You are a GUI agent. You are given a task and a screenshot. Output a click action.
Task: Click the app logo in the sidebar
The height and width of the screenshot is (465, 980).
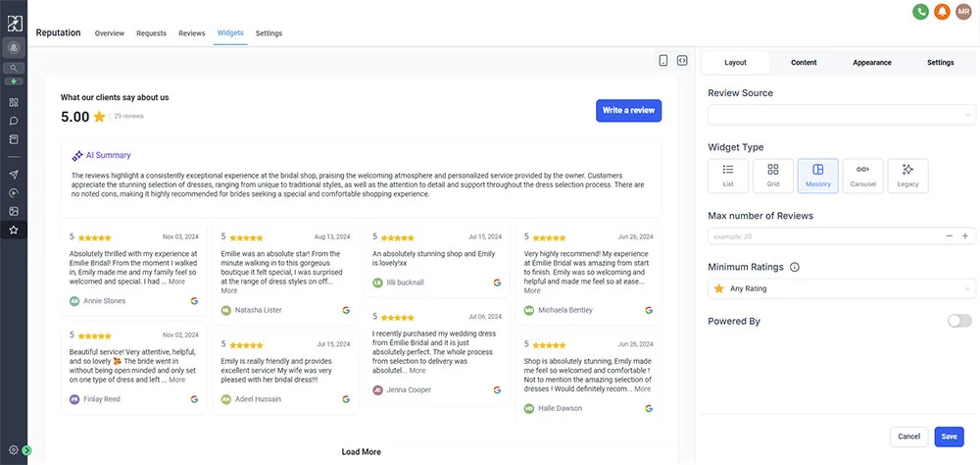click(14, 24)
